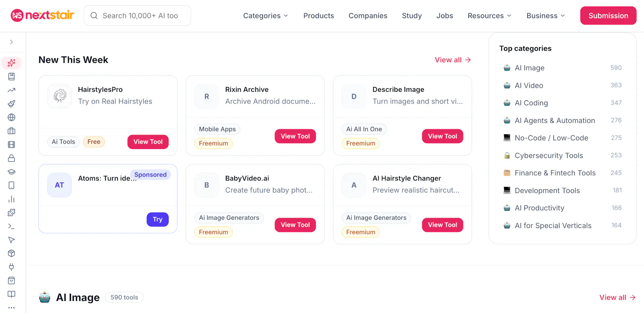Open the bookmark book sidebar icon
Screen dimensions: 644x313
12,77
